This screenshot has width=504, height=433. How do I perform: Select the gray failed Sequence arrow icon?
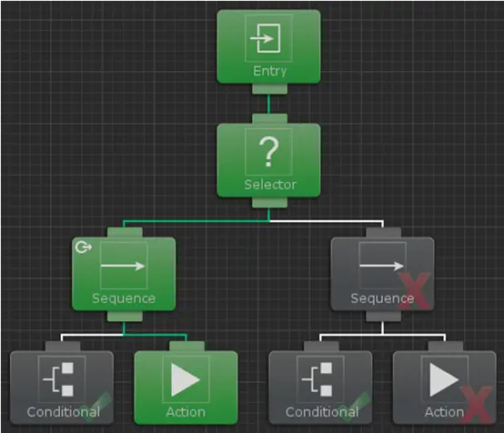pyautogui.click(x=382, y=266)
